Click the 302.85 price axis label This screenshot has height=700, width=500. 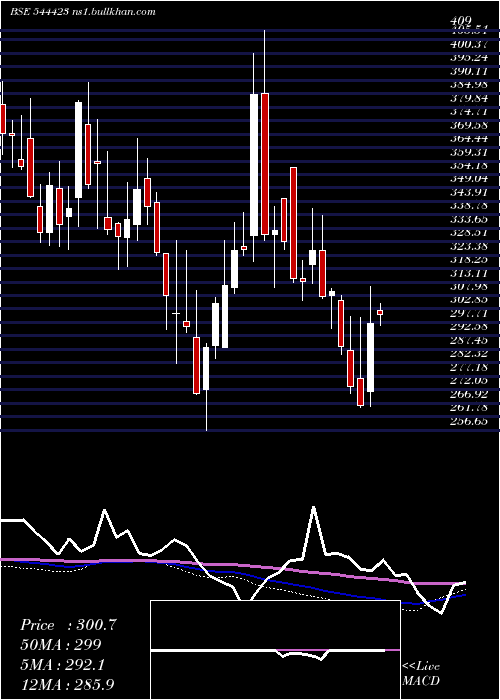click(x=469, y=300)
